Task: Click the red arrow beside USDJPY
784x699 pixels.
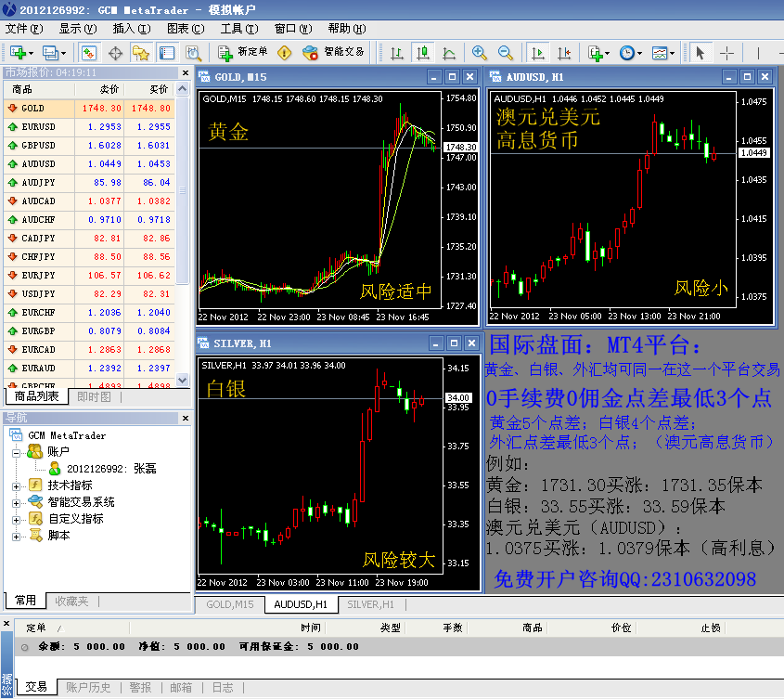Action: (12, 293)
